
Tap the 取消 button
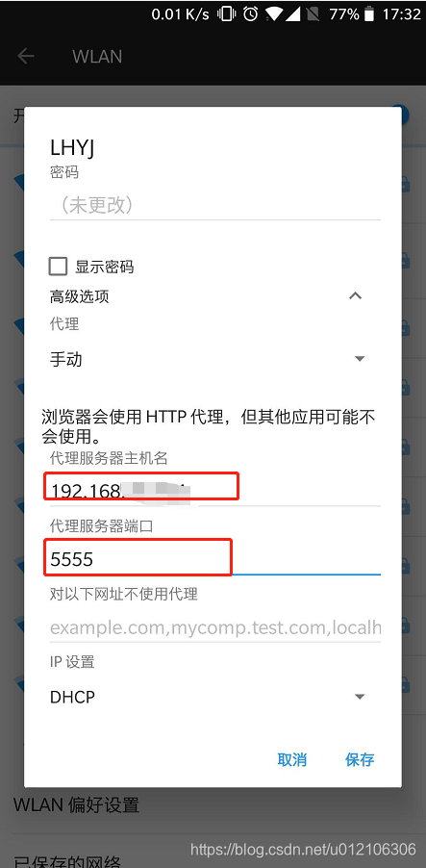[292, 759]
